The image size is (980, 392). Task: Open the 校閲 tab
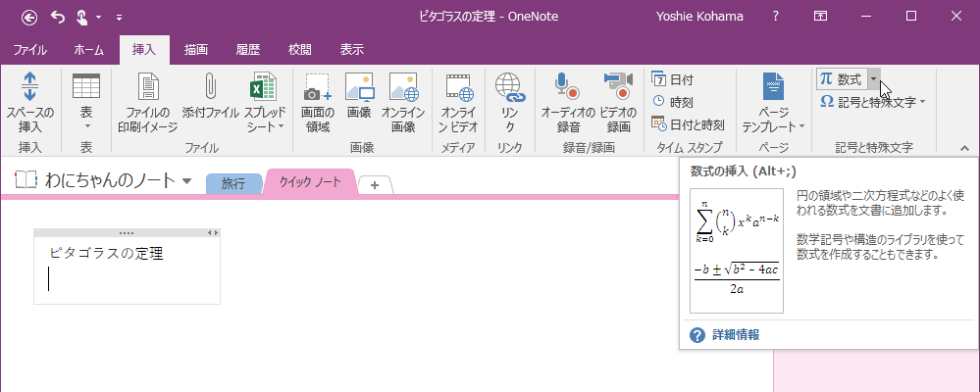tap(299, 50)
